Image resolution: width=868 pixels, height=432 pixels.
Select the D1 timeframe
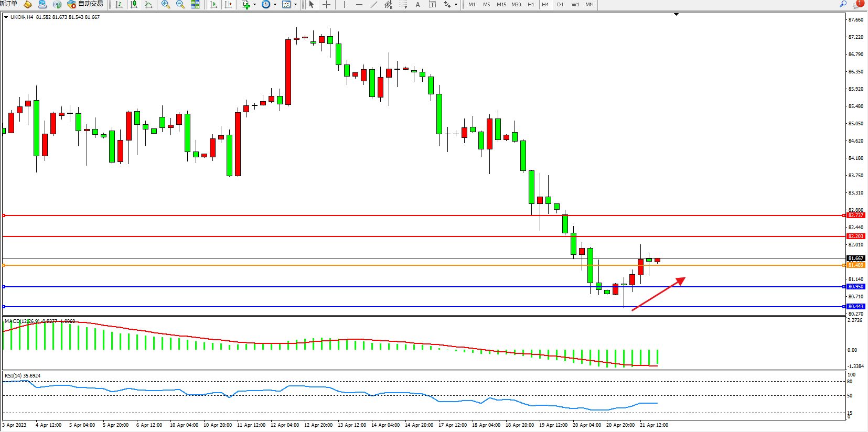tap(560, 5)
